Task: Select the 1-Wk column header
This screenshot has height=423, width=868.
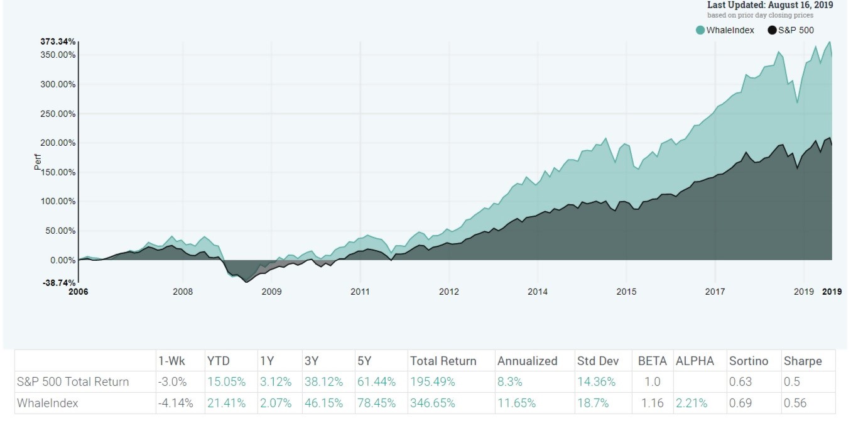Action: tap(171, 361)
